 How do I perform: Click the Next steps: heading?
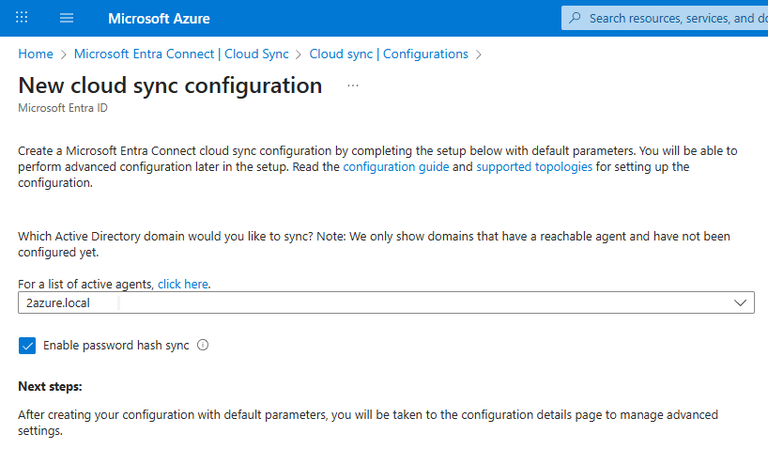pos(50,386)
